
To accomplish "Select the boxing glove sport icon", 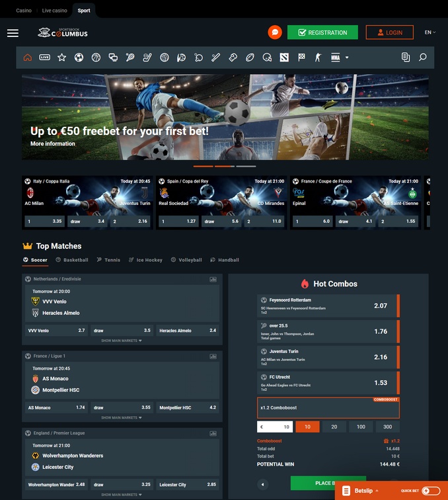I will [x=233, y=58].
